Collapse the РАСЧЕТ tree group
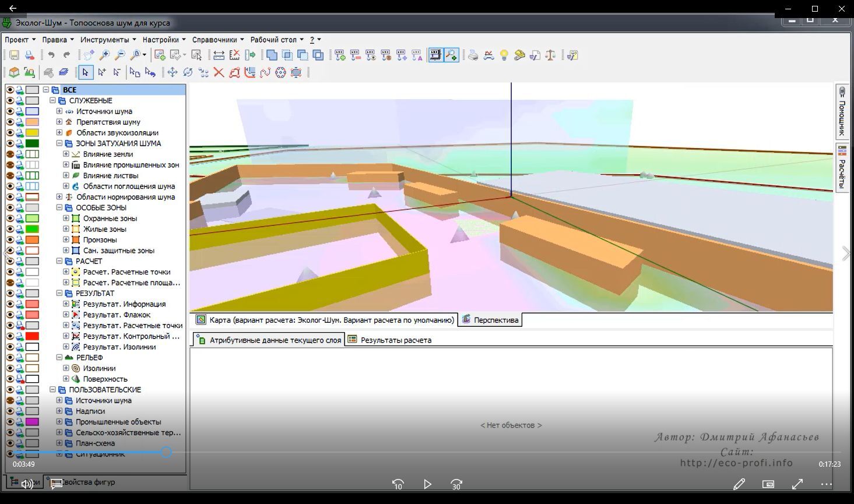The image size is (854, 504). tap(59, 261)
